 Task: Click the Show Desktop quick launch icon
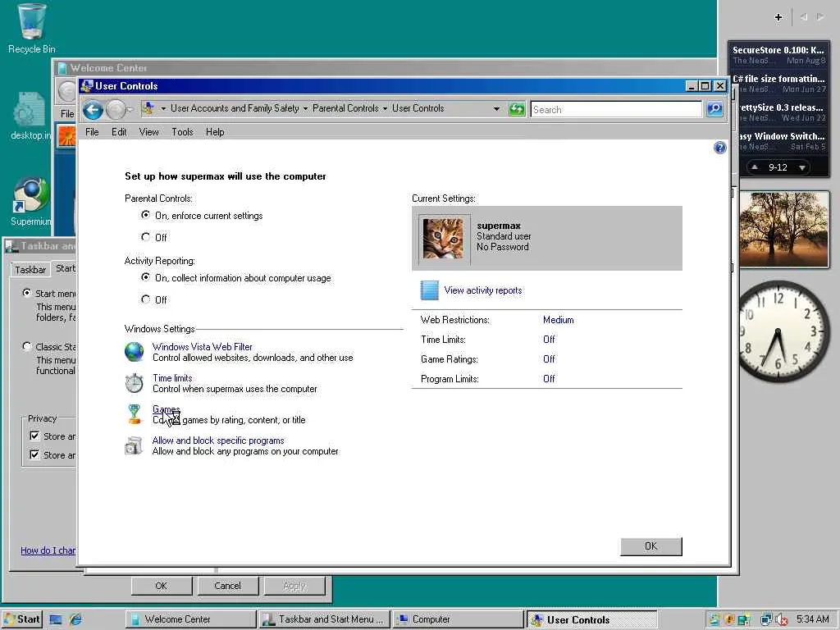pyautogui.click(x=56, y=619)
